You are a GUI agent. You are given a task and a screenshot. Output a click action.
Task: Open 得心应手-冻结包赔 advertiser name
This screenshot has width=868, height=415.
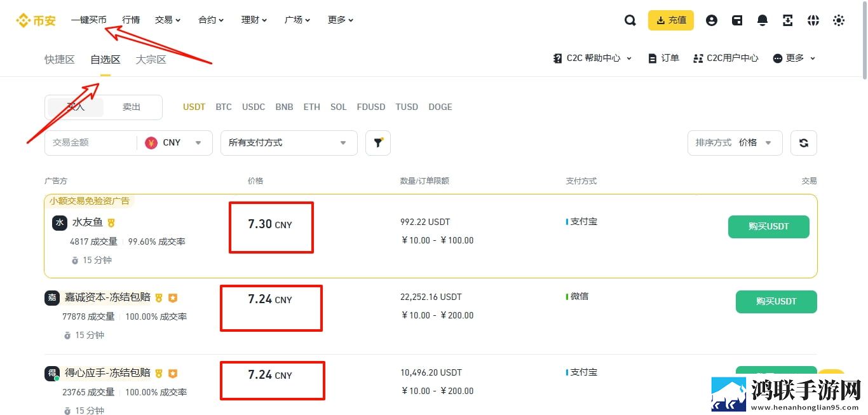pyautogui.click(x=107, y=373)
